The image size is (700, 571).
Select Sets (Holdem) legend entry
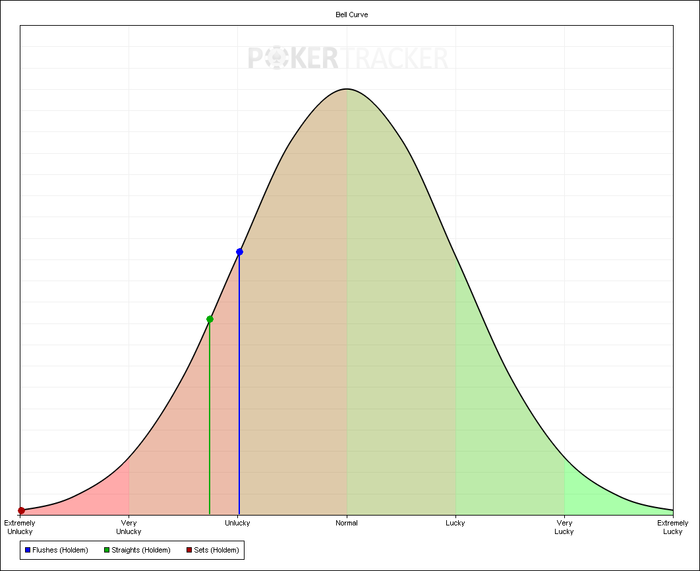[x=213, y=550]
